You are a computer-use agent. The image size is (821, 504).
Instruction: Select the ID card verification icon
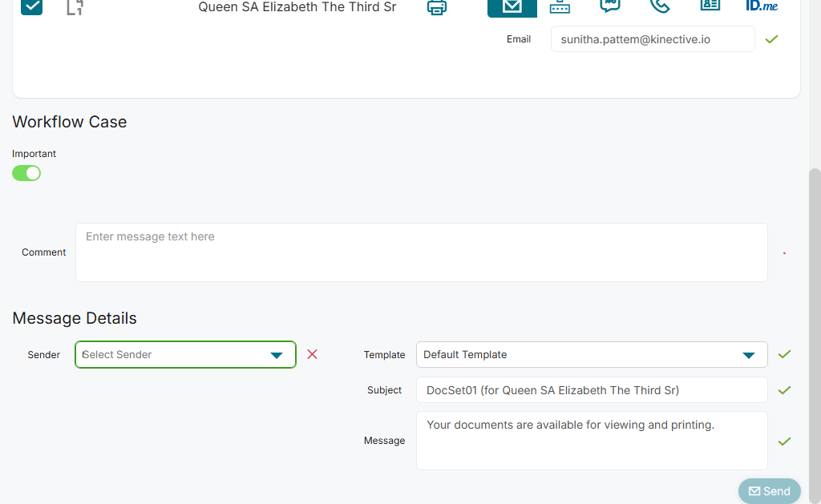[710, 5]
